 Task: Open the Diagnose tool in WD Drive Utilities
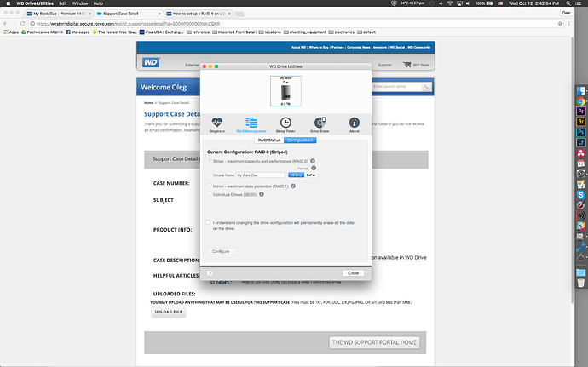[x=216, y=125]
